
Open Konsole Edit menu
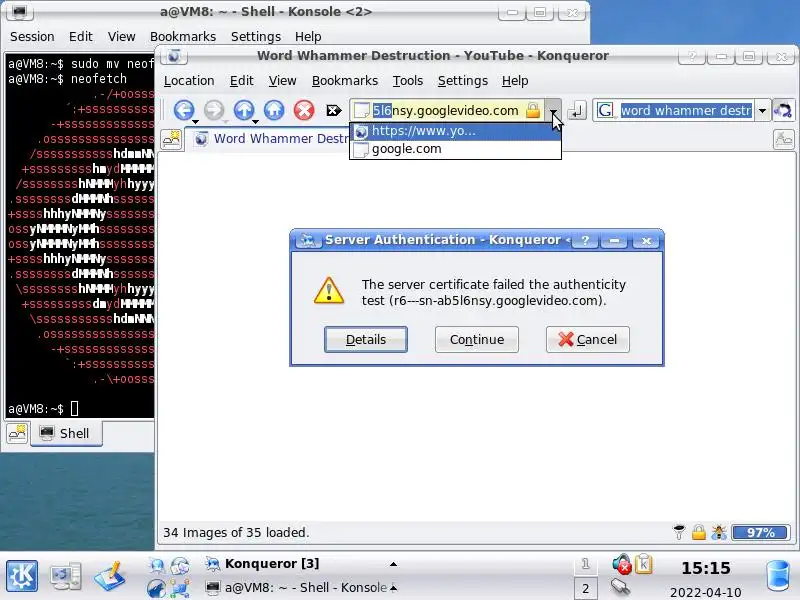[81, 37]
